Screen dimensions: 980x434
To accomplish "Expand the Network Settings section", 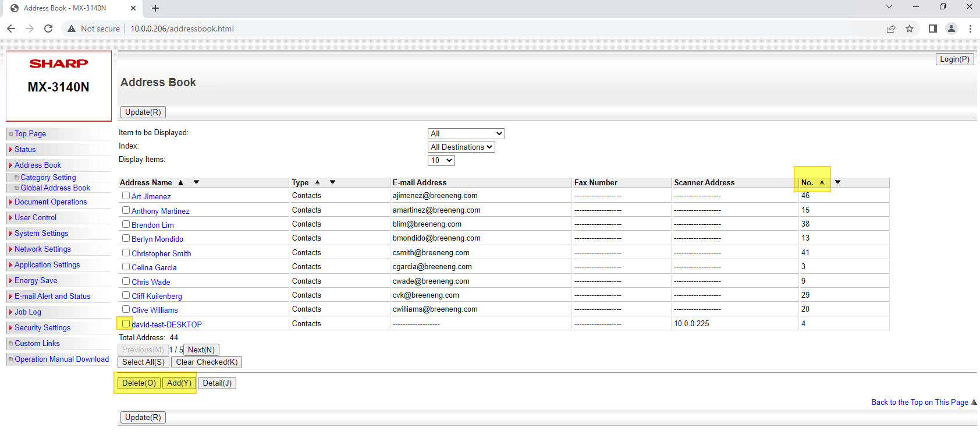I will [x=42, y=249].
